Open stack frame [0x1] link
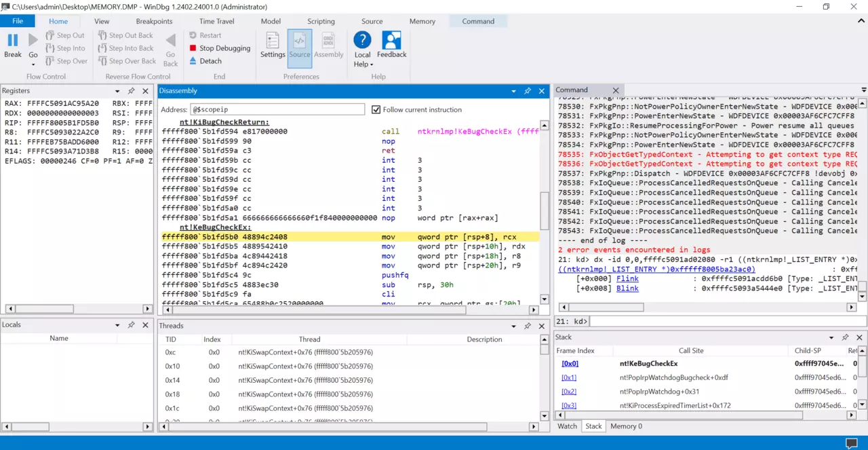The width and height of the screenshot is (868, 450). 569,377
